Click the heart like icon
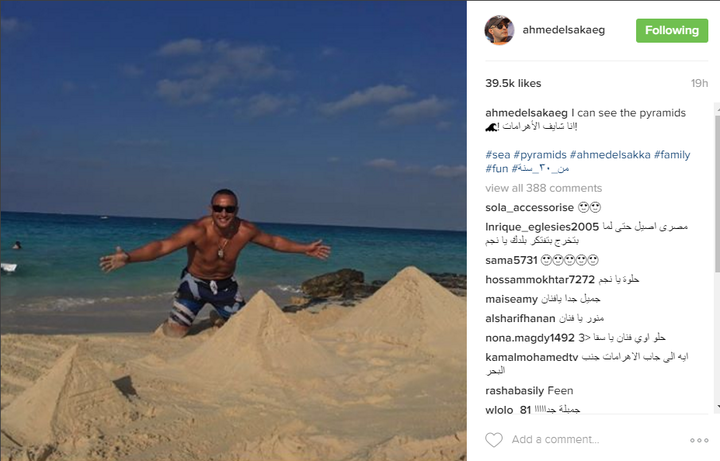 [x=494, y=440]
